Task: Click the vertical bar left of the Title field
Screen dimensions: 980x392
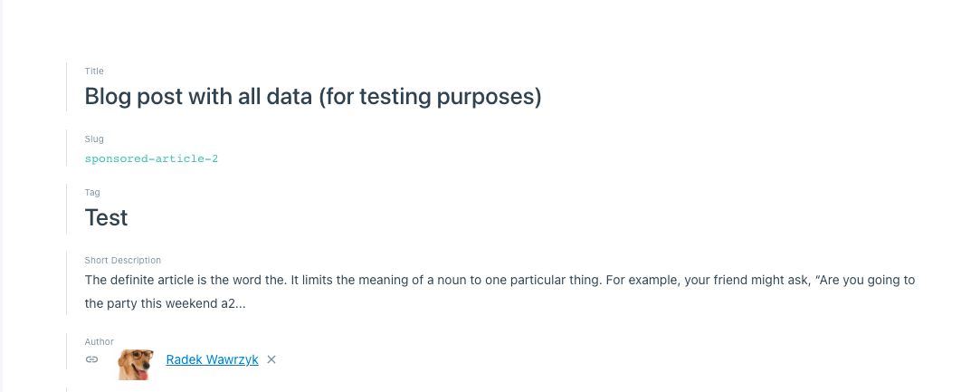Action: point(66,86)
